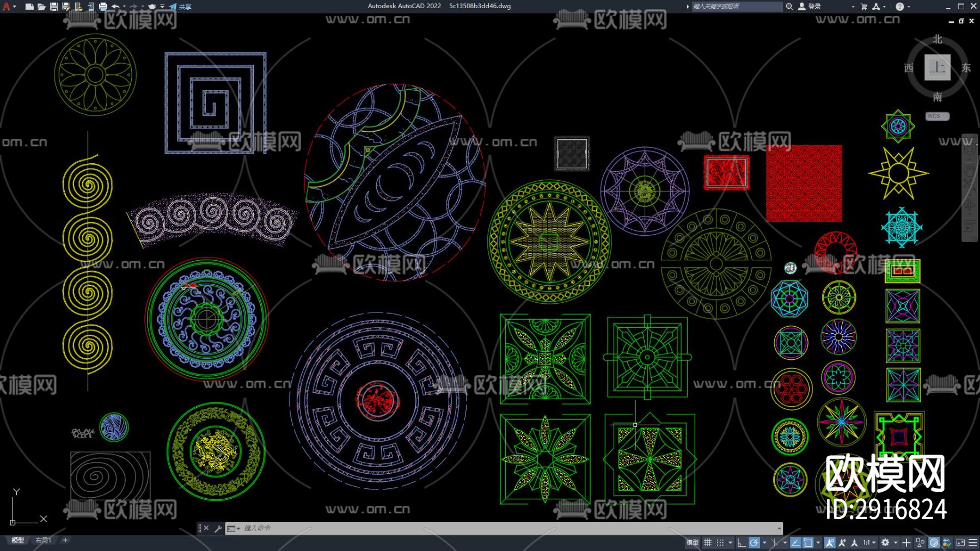This screenshot has height=551, width=980.
Task: Toggle ortho mode in status bar
Action: click(x=742, y=542)
